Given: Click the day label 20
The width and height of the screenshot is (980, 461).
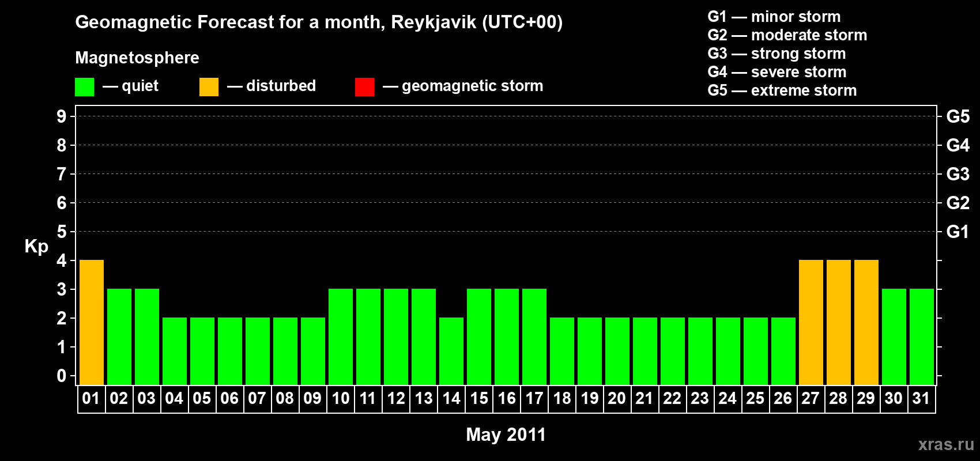Looking at the screenshot, I should [x=617, y=398].
